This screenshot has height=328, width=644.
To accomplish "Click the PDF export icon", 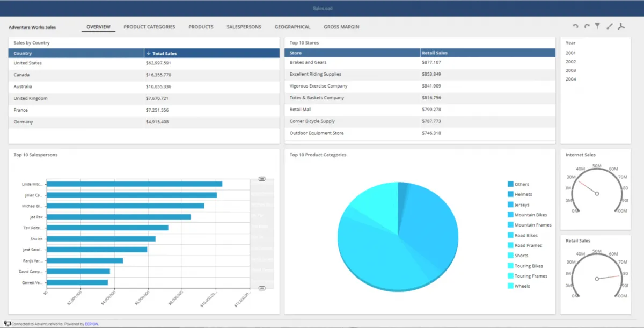I will click(621, 26).
